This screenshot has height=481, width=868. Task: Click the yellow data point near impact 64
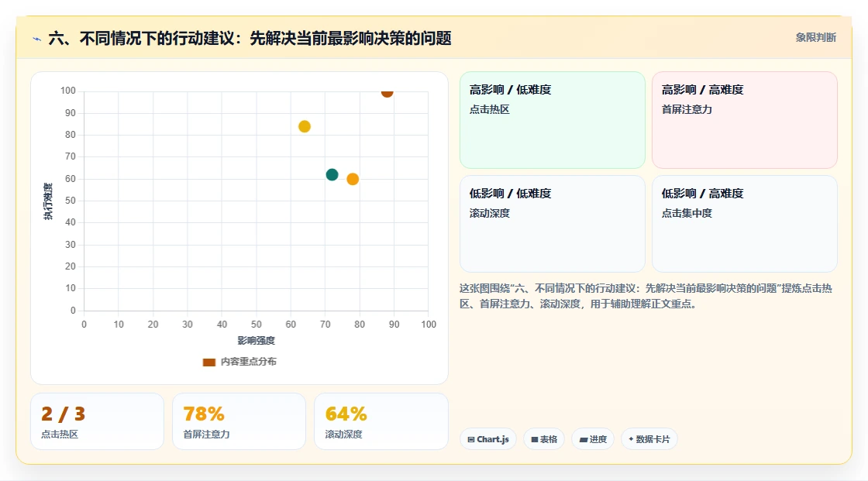coord(305,127)
